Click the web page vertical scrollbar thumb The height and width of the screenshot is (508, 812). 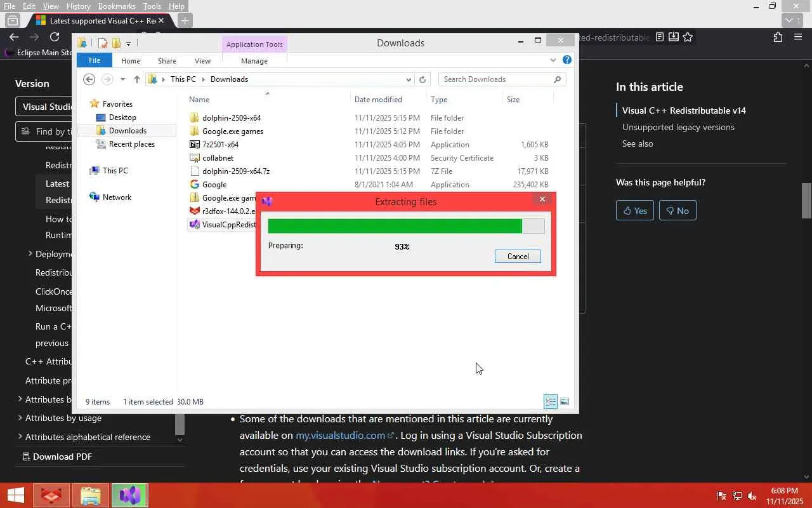click(x=806, y=201)
